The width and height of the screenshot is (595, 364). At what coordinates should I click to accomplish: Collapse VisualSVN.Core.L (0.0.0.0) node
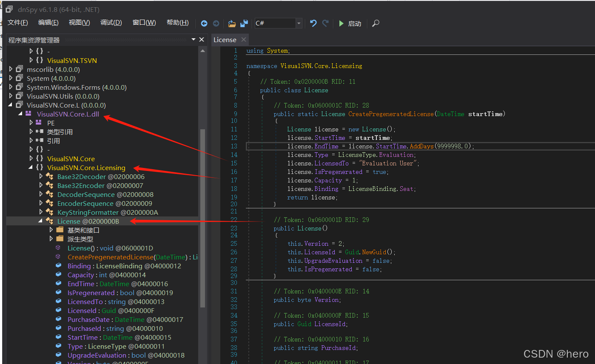coord(11,105)
